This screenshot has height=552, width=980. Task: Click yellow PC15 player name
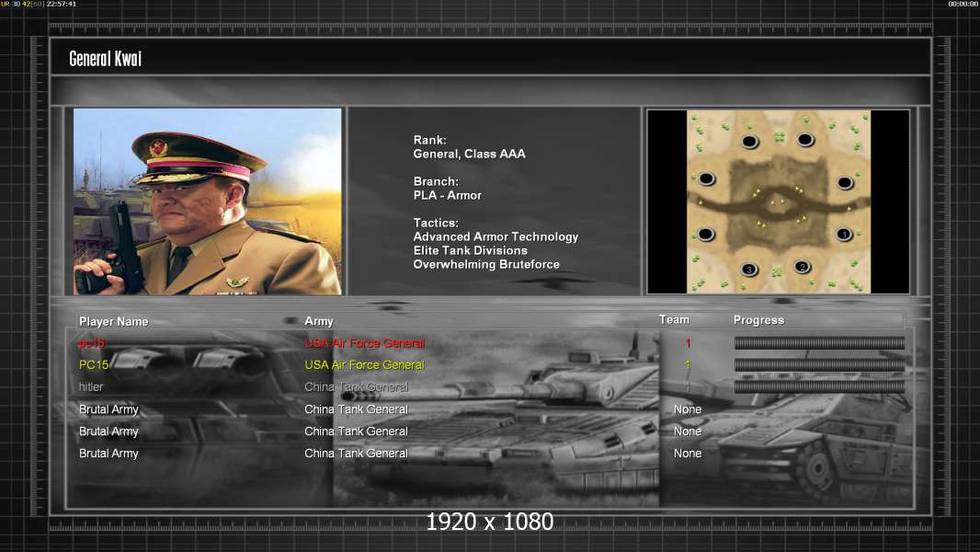(94, 364)
